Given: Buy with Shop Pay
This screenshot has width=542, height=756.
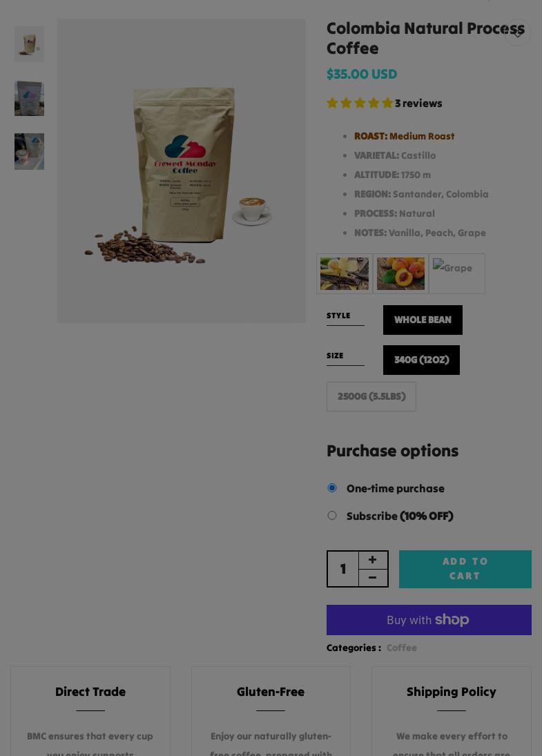Looking at the screenshot, I should [429, 620].
